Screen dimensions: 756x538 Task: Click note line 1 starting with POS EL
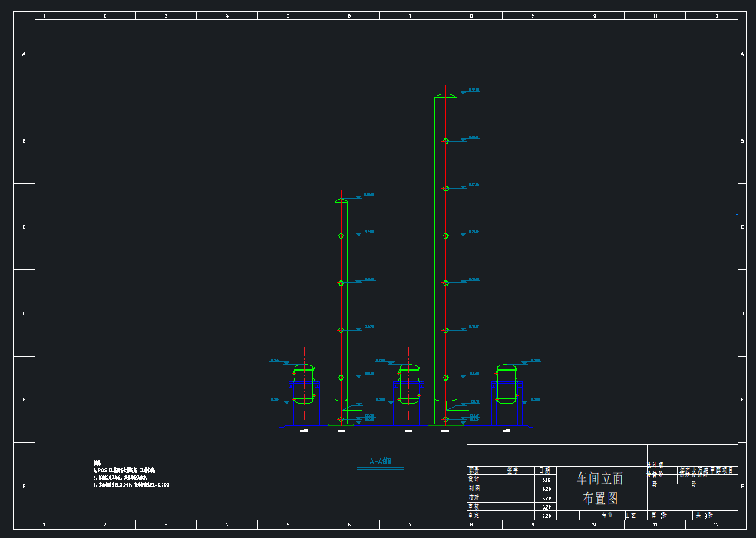124,470
